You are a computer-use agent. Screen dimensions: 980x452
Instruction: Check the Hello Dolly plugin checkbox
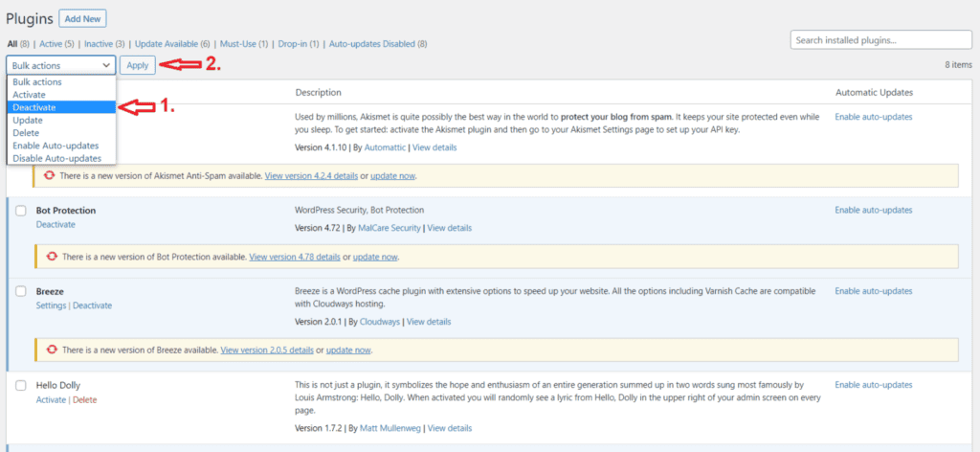click(21, 385)
